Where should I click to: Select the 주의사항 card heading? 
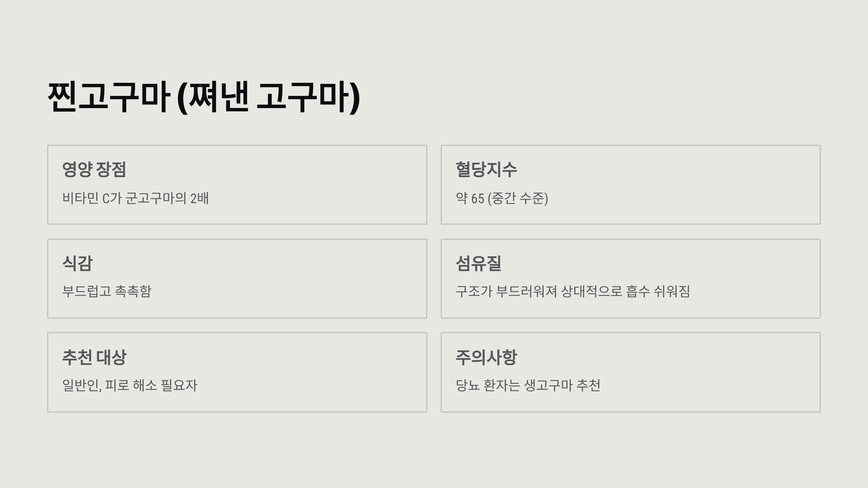pyautogui.click(x=486, y=357)
